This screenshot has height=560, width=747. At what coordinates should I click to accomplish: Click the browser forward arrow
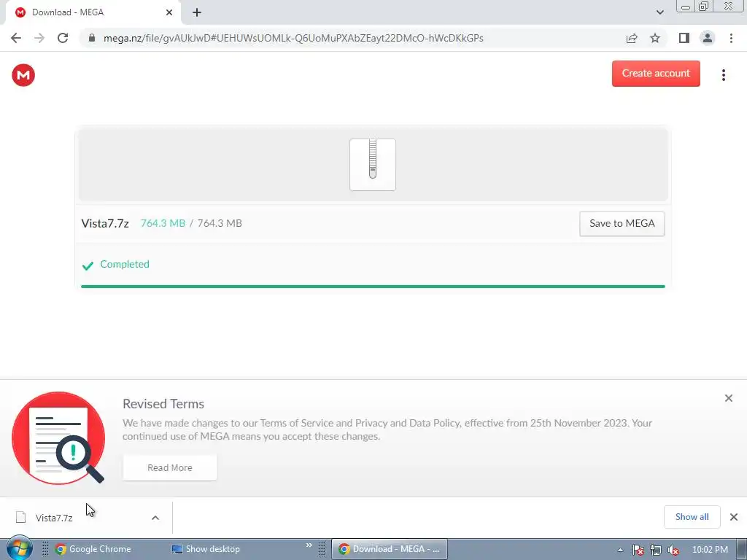point(39,38)
